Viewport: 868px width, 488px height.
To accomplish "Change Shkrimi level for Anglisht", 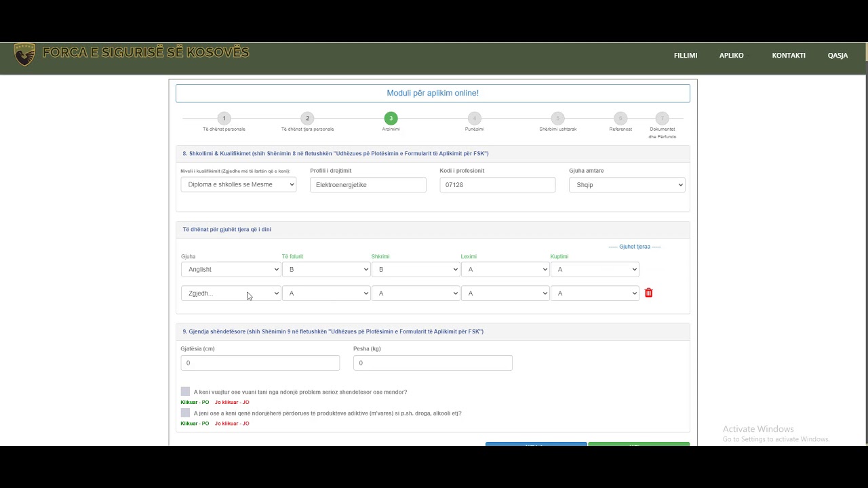I will click(x=416, y=269).
